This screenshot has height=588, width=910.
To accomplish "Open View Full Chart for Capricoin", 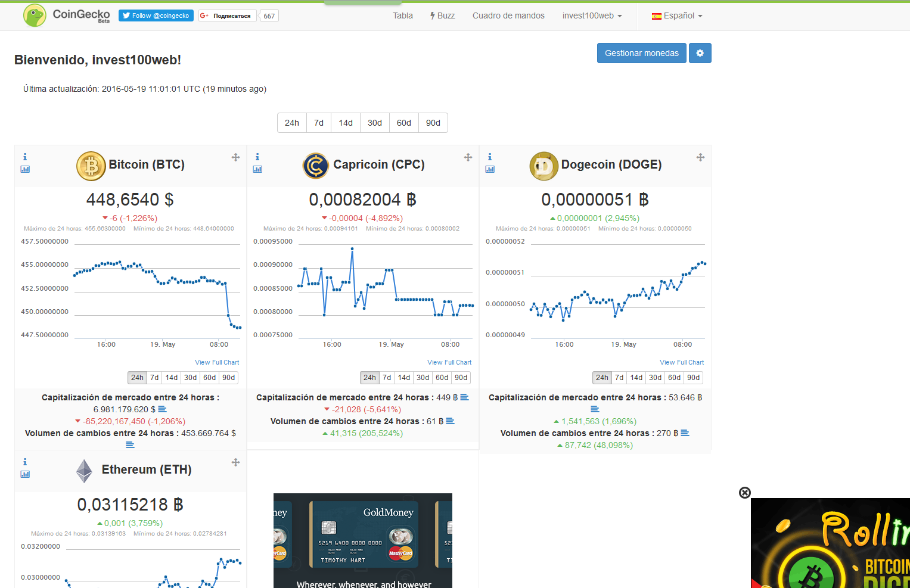I will tap(449, 362).
